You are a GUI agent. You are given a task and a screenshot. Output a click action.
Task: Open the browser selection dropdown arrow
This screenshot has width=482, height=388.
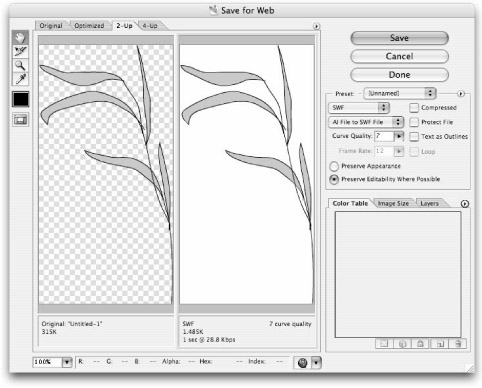pos(316,363)
